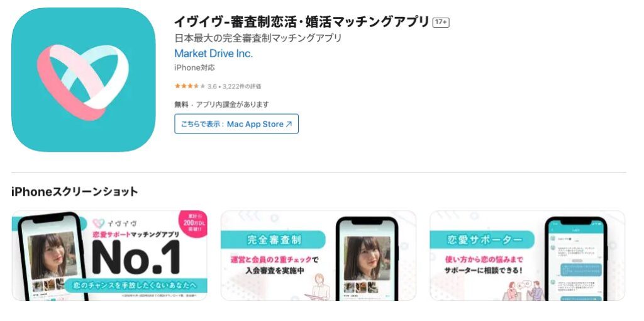Click the teal heart-rings app icon
The image size is (644, 321).
click(x=84, y=79)
